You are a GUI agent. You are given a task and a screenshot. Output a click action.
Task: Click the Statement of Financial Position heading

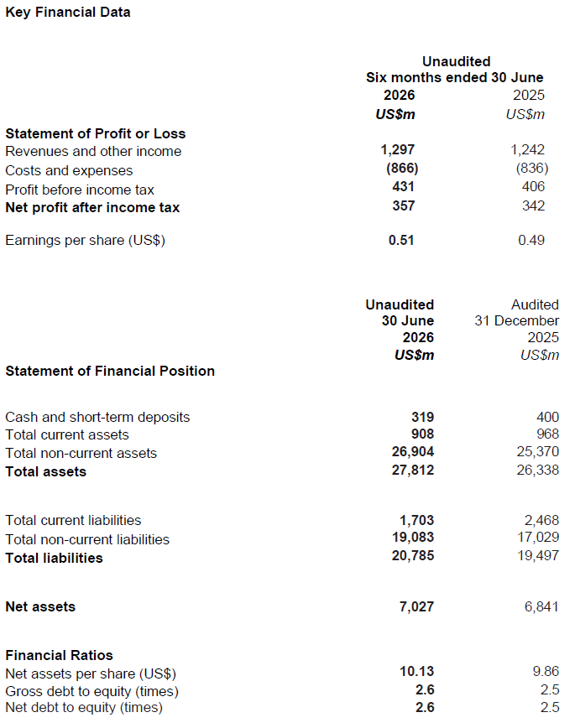110,371
